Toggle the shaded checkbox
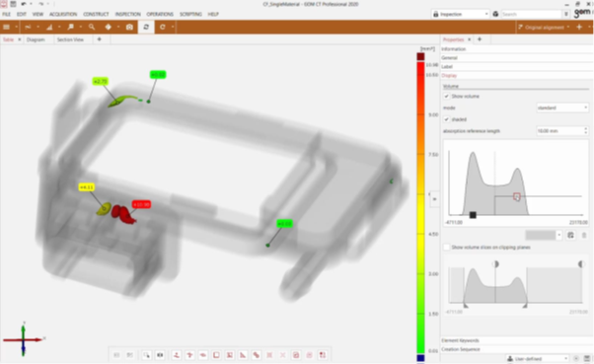Screen dimensions: 594x364 click(446, 119)
